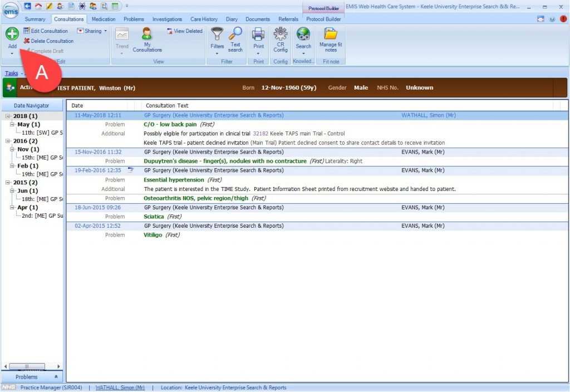Switch to the Diary tab

tap(232, 19)
